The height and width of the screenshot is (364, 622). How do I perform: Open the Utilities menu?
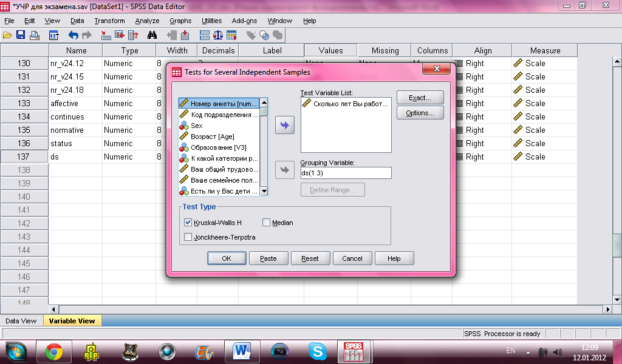point(212,21)
